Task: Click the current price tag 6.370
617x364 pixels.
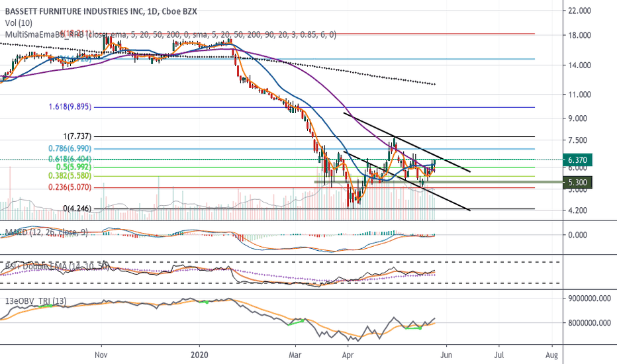Action: (x=577, y=160)
